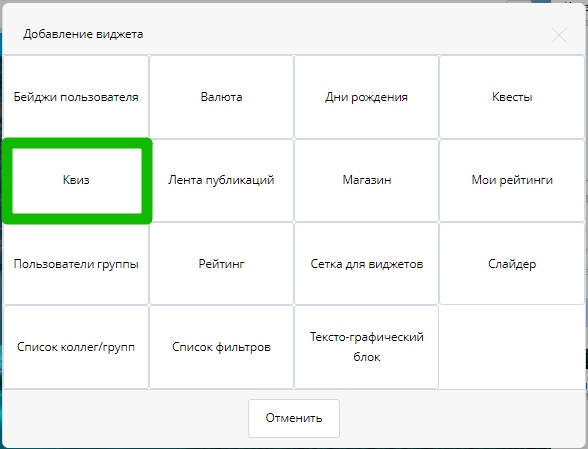Select the Слайдер widget
Viewport: 588px width, 449px height.
(x=512, y=264)
